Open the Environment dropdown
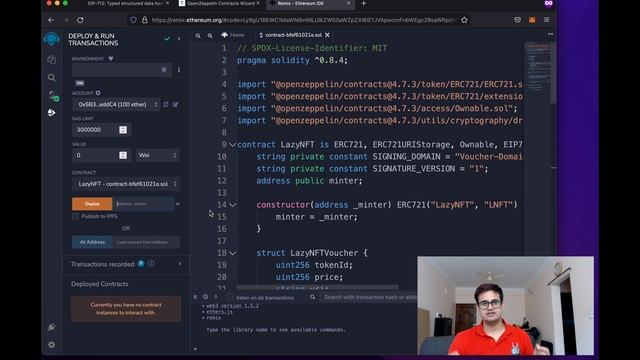Viewport: 640px width, 360px height. tap(122, 70)
